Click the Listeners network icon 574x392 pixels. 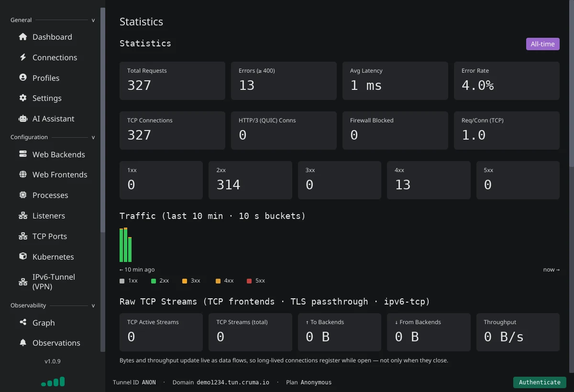22,216
